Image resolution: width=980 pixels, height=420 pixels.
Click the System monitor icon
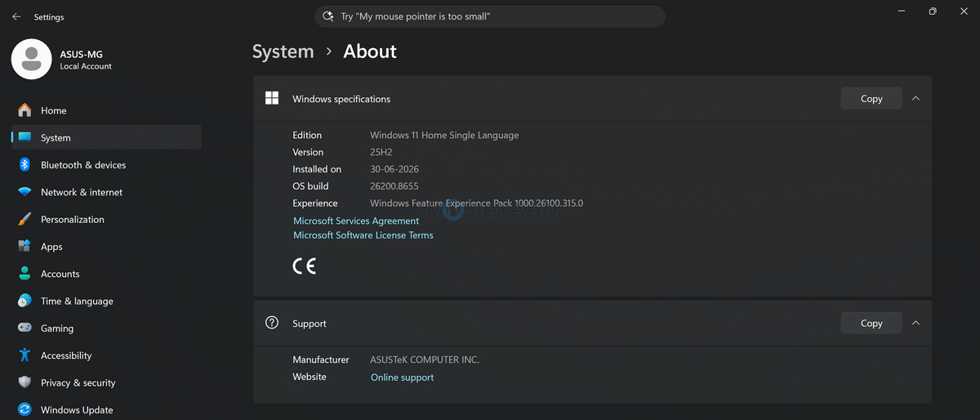pyautogui.click(x=24, y=137)
